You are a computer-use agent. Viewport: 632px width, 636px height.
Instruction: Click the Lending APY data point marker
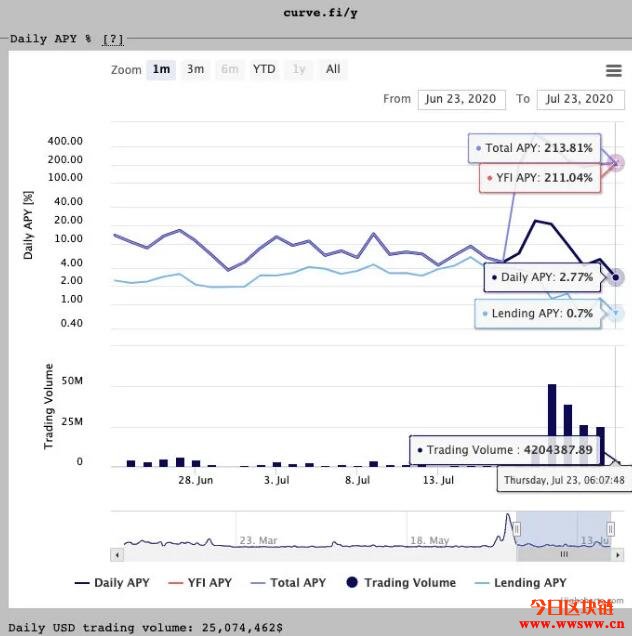(x=616, y=313)
